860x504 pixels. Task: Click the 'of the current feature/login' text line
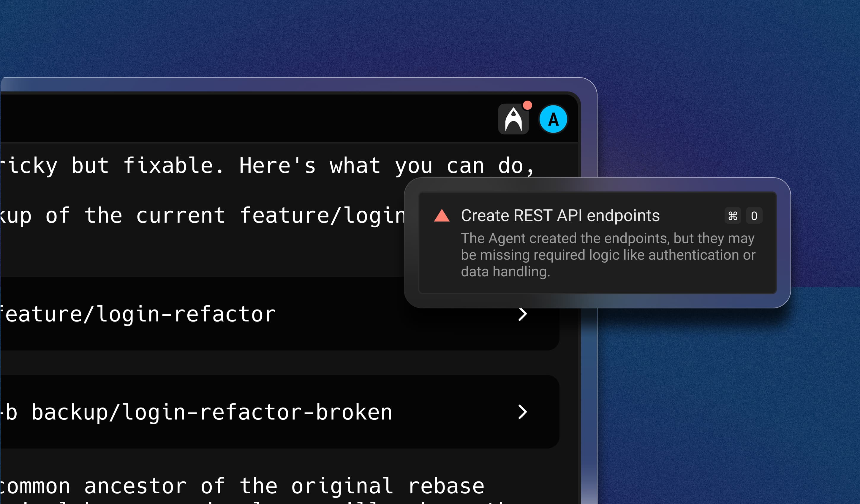pyautogui.click(x=201, y=215)
